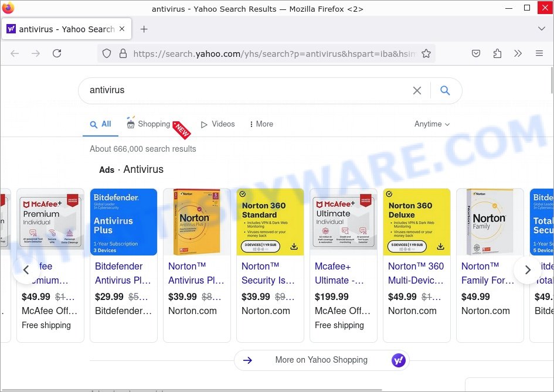This screenshot has width=554, height=392.
Task: Click the Norton™ 360 Multi-Devic… title link
Action: [x=416, y=273]
